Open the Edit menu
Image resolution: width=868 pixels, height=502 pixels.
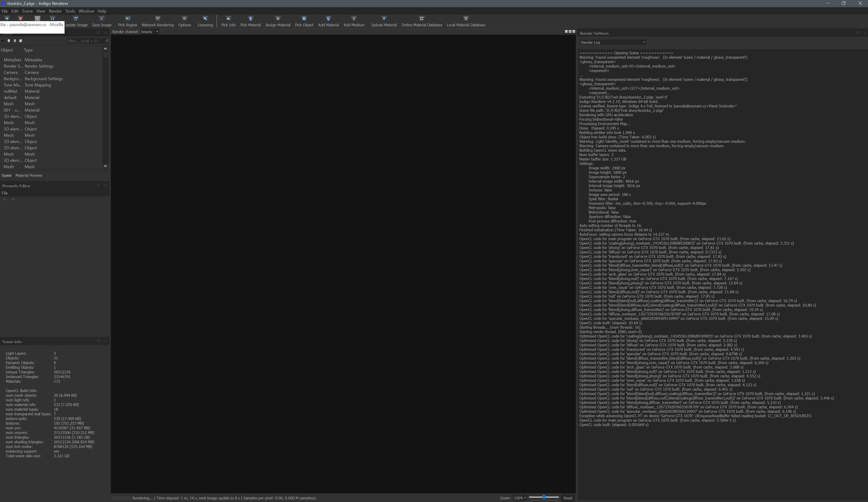[15, 11]
